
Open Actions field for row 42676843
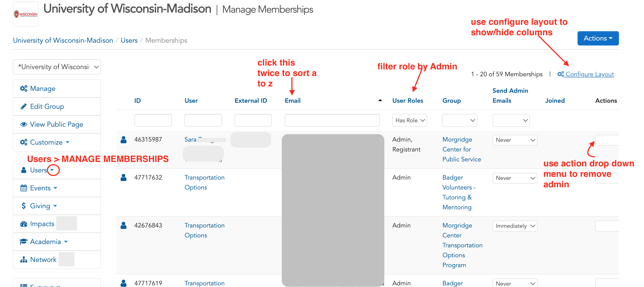tap(607, 226)
